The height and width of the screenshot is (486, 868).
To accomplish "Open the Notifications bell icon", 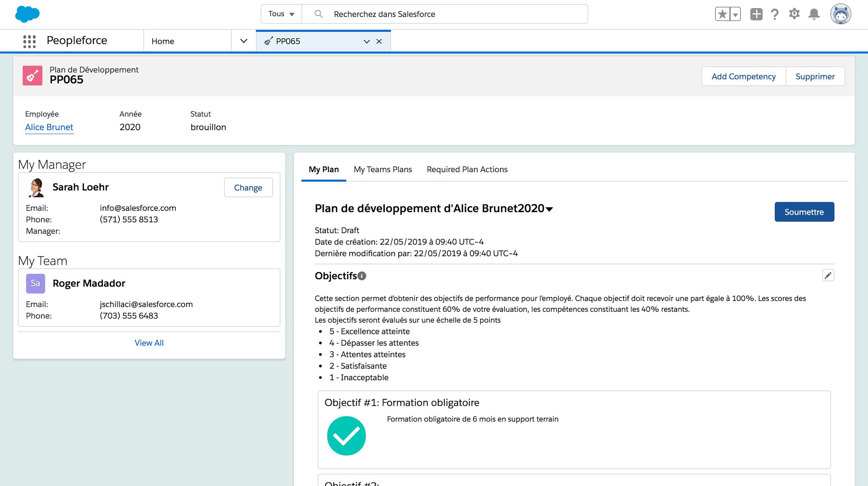I will (814, 14).
